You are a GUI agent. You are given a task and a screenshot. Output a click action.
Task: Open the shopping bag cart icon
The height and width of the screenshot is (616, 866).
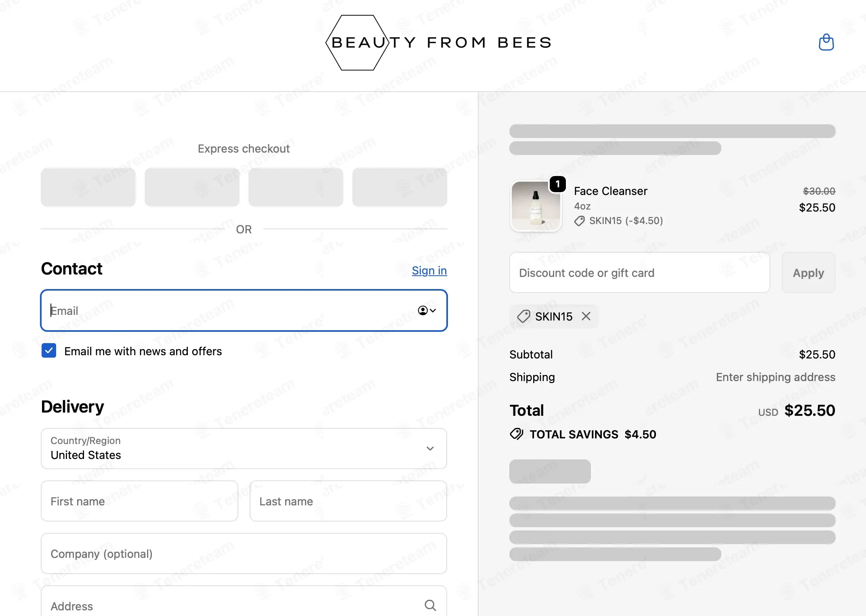click(826, 42)
